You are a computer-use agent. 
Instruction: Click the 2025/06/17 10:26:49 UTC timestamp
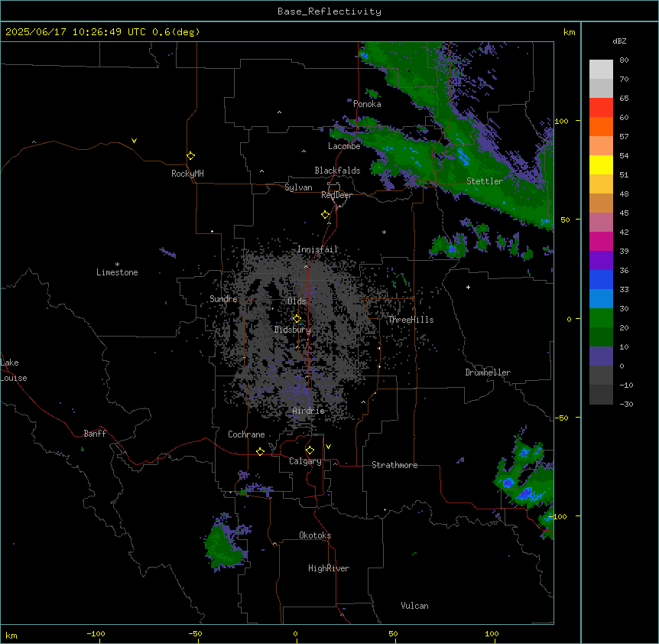pyautogui.click(x=76, y=32)
